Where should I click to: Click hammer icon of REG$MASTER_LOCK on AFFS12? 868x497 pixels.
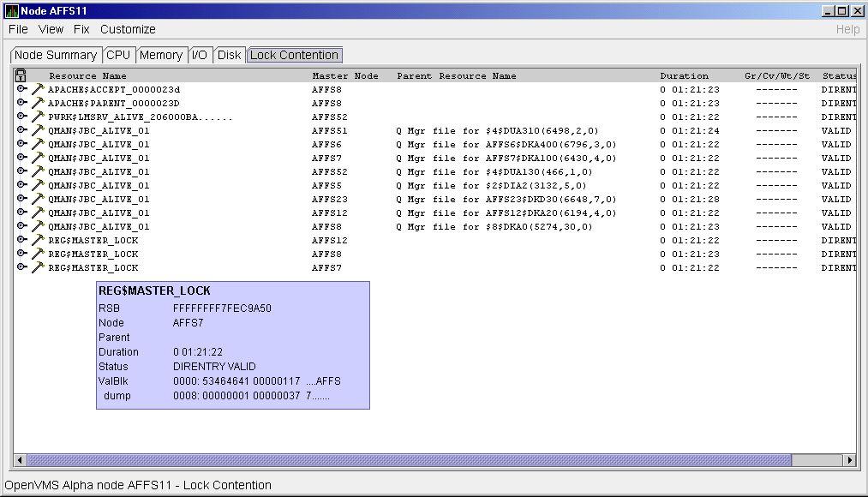38,240
